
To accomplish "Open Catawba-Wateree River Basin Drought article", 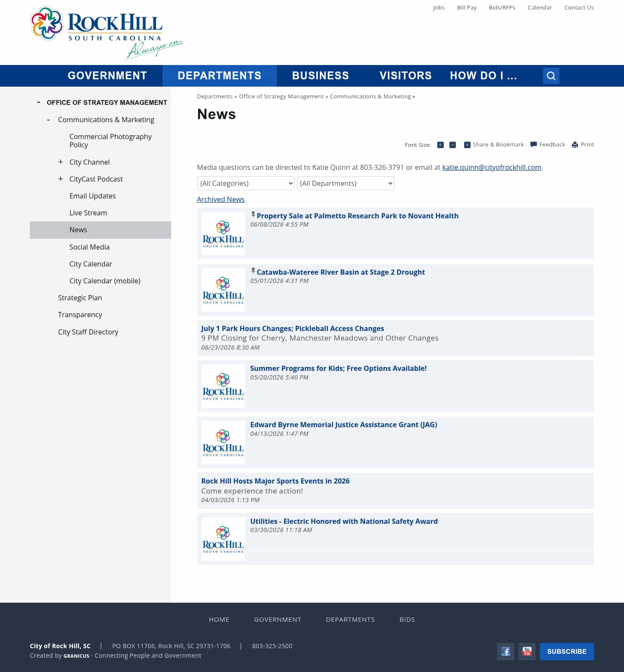I will pos(341,272).
